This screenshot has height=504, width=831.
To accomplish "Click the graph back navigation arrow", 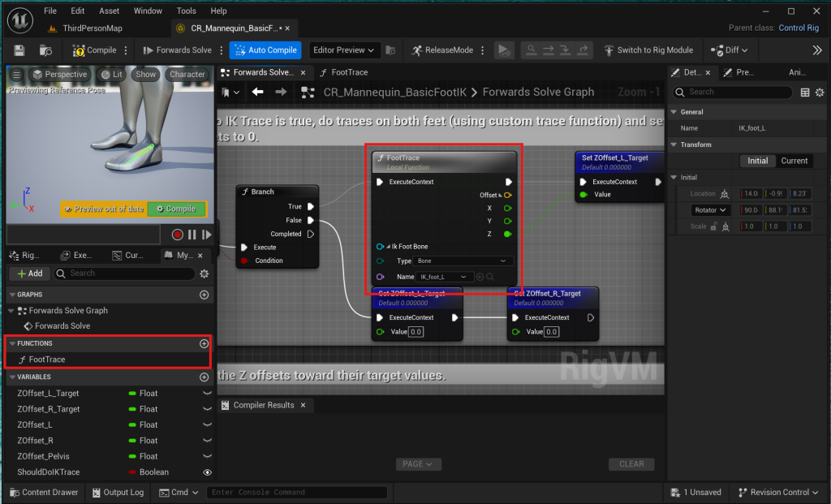I will 257,93.
